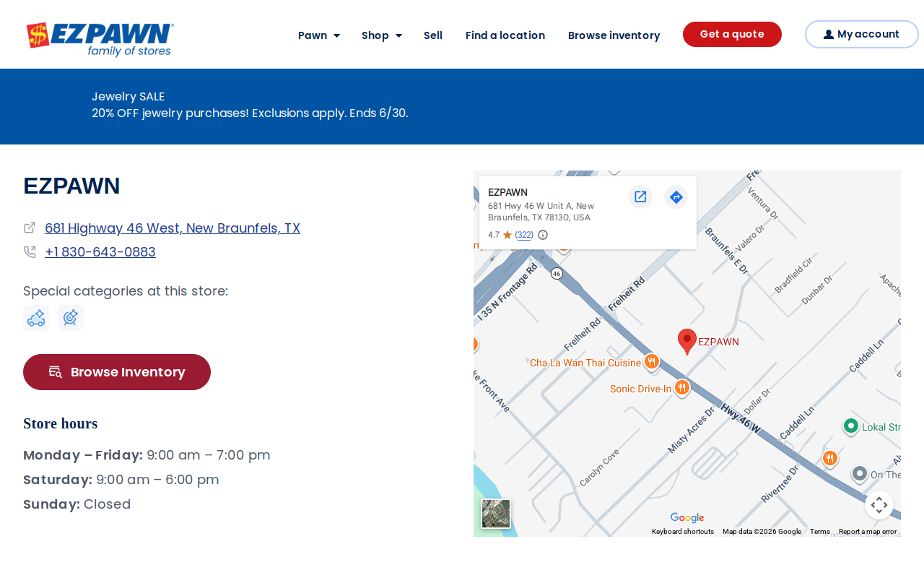The image size is (924, 578).
Task: Get directions using the blue arrow icon
Action: 676,197
